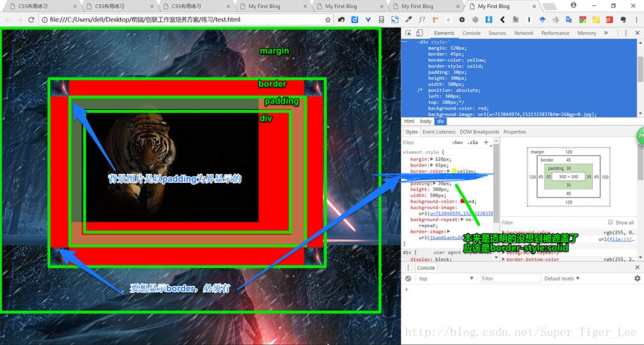This screenshot has height=345, width=644.
Task: Click the Chrome web store colorful extension icon
Action: pos(583,20)
